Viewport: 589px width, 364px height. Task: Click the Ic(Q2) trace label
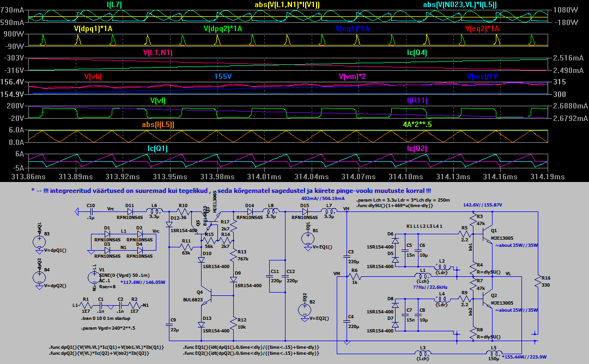(417, 148)
